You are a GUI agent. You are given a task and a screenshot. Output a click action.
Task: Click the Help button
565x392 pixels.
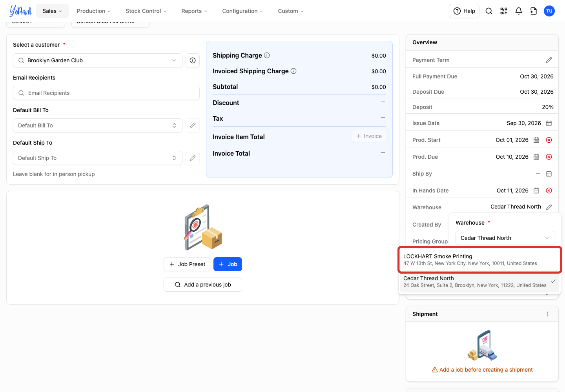coord(464,11)
